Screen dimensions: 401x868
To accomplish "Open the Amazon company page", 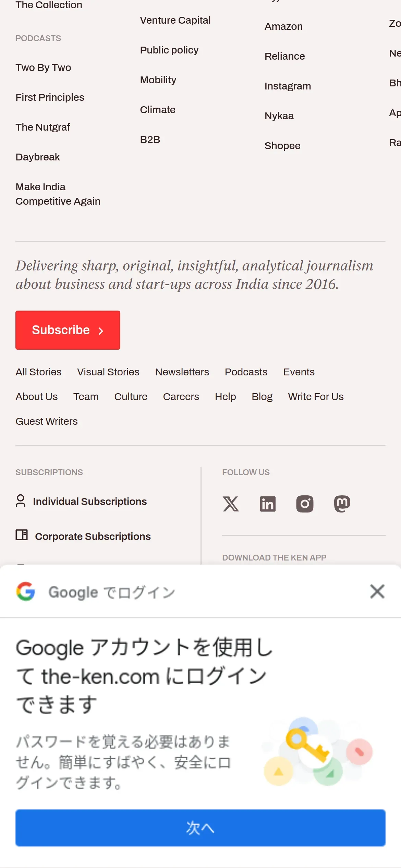I will tap(284, 26).
